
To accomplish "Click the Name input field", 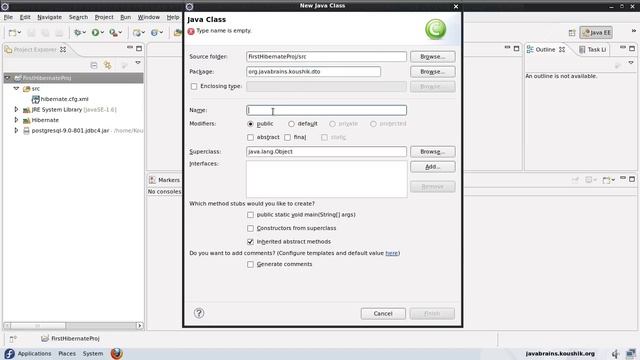I will (327, 110).
